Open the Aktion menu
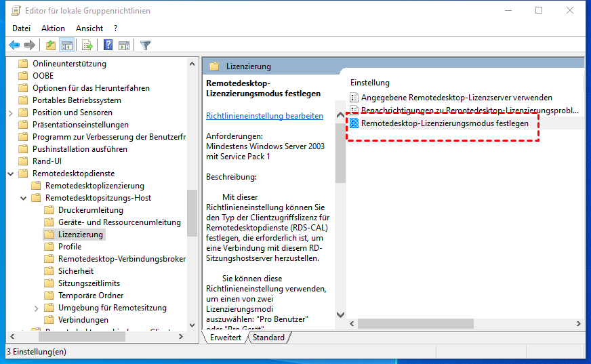This screenshot has width=591, height=364. coord(53,28)
